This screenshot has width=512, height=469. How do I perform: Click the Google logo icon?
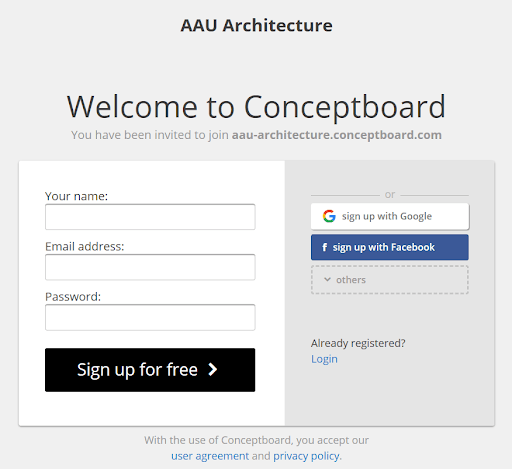tap(329, 216)
